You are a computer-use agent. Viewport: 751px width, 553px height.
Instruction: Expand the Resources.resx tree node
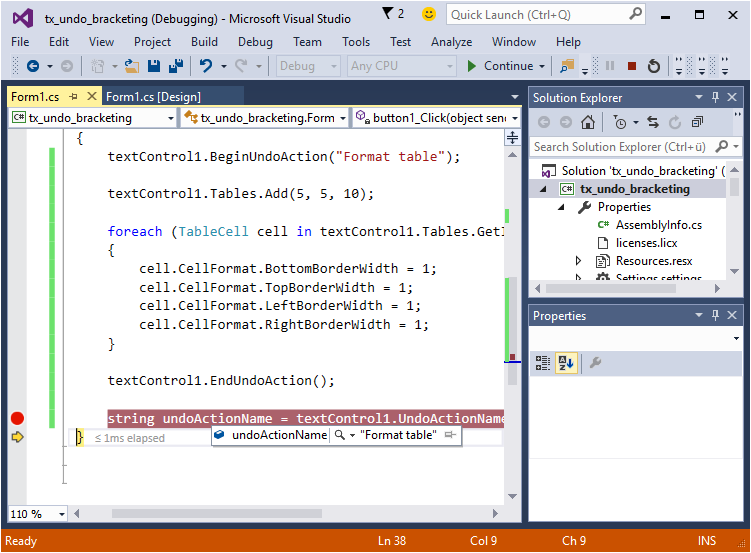(579, 261)
